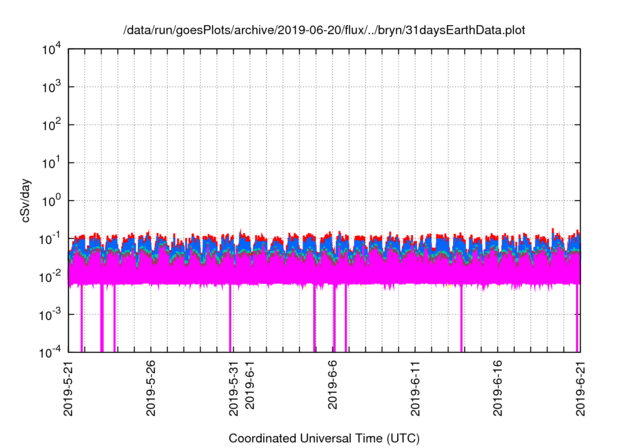Click the 10^1 y-axis tick label
This screenshot has width=640, height=448.
tap(51, 163)
